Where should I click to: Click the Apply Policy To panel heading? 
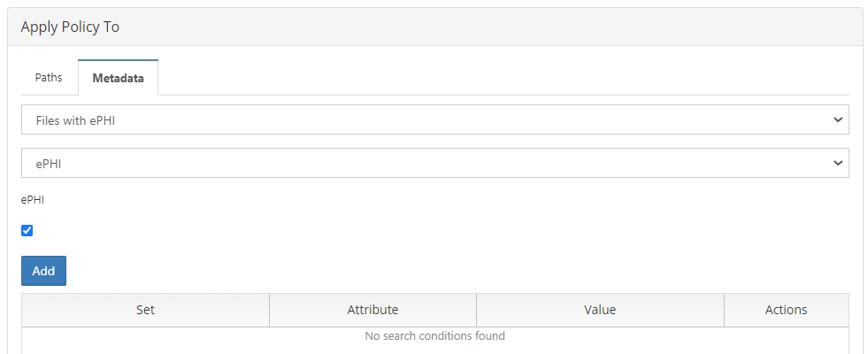(70, 27)
